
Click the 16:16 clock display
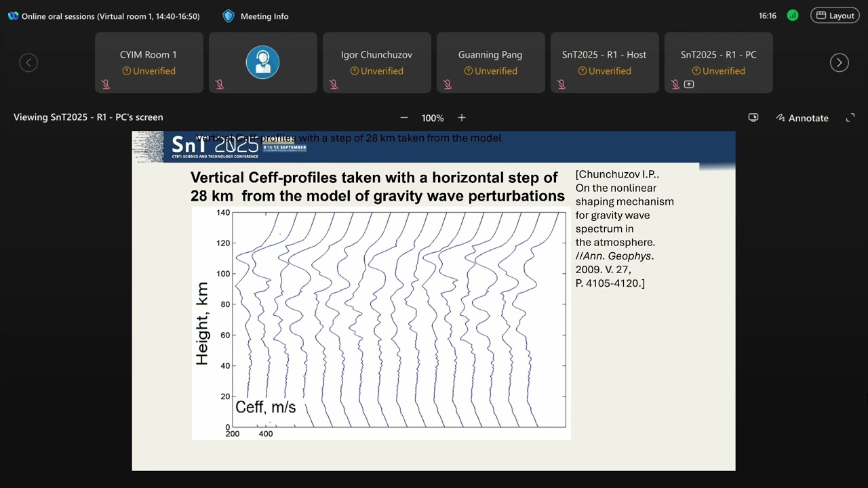tap(768, 16)
